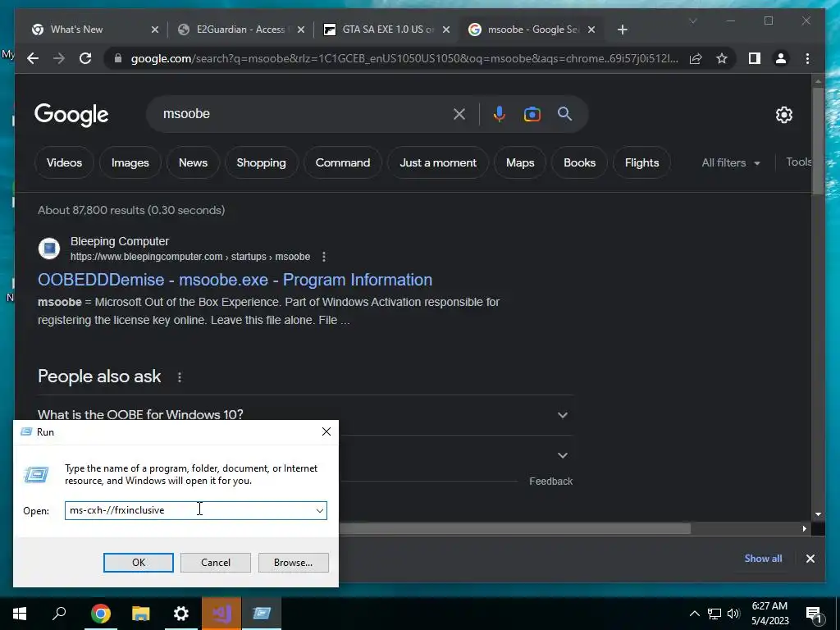Switch to E2Guardian Access tab

point(240,30)
